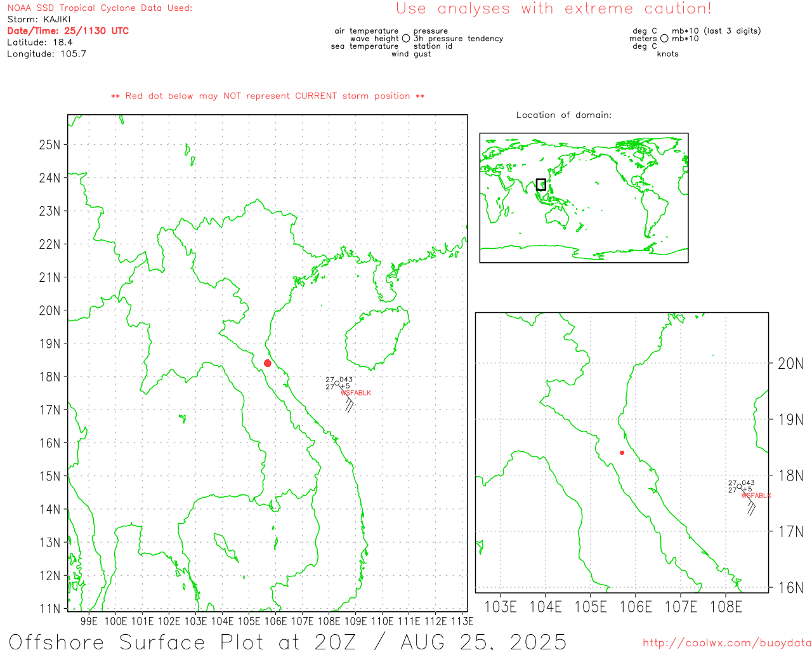The image size is (812, 650).
Task: Click the 25N latitude label on main map
Action: point(49,145)
